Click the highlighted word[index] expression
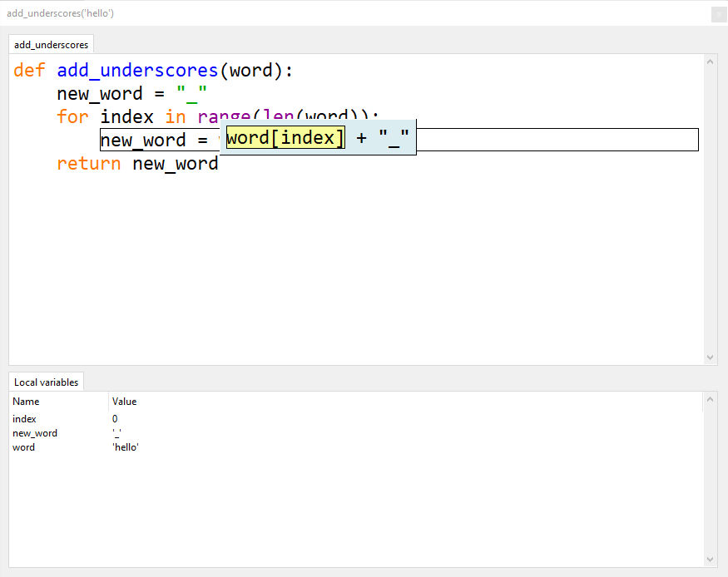The image size is (728, 577). pos(285,138)
